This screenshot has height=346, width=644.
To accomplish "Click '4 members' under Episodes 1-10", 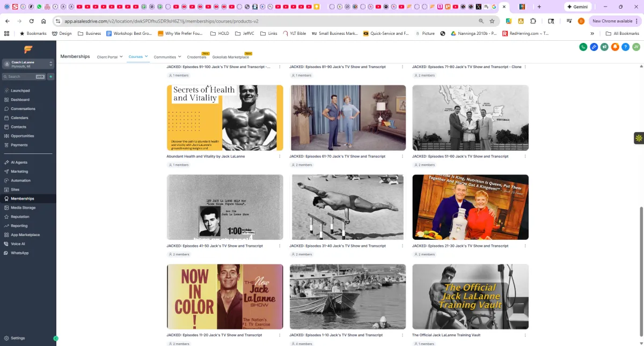I will point(302,344).
